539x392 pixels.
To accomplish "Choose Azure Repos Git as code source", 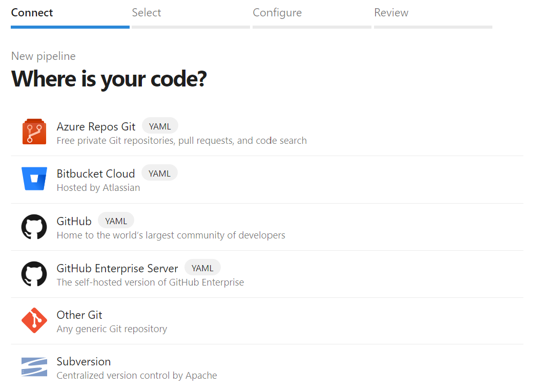I will point(96,127).
